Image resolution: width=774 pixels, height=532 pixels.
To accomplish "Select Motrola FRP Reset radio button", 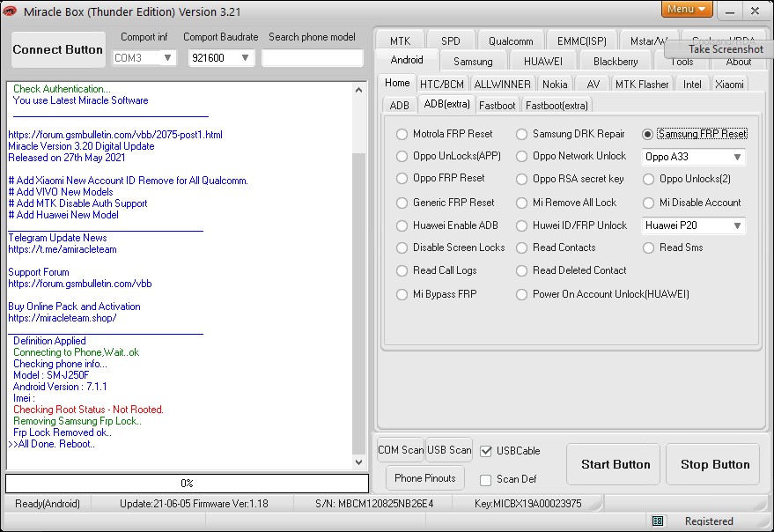I will click(402, 135).
